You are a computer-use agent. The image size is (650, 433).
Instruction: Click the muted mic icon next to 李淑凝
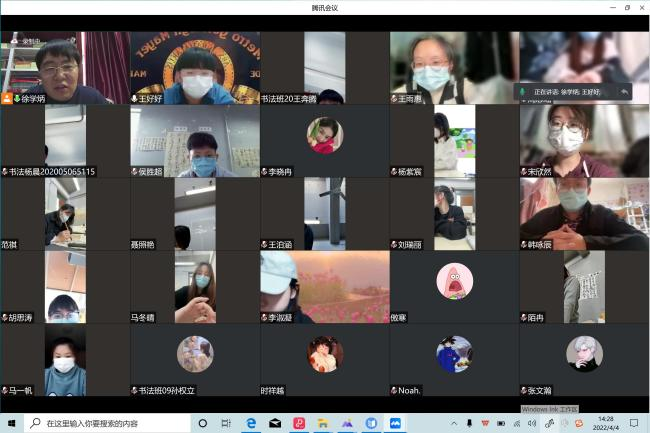[x=264, y=317]
